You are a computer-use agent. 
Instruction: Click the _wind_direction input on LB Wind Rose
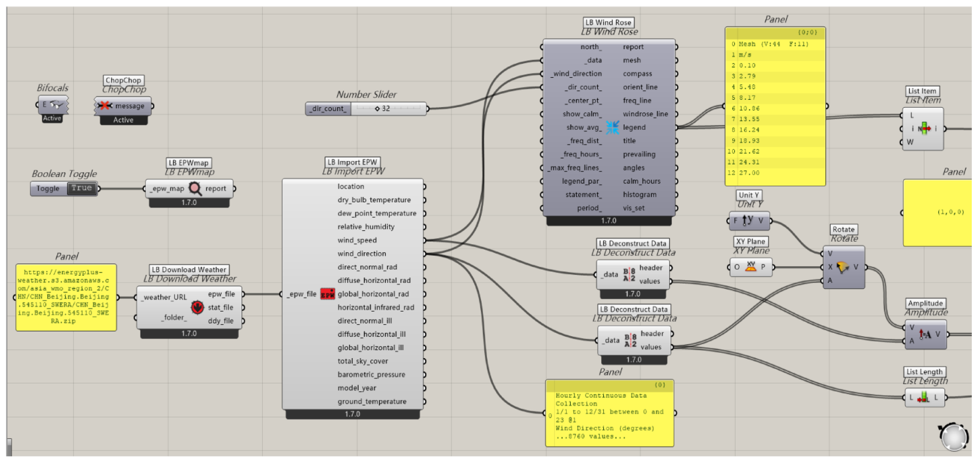coord(576,73)
